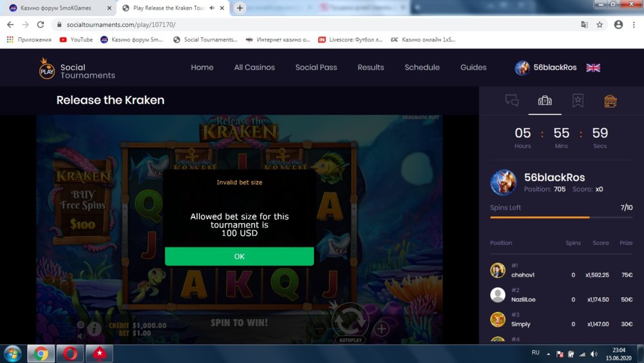644x363 pixels.
Task: Bookmark this page with star icon
Action: [600, 25]
